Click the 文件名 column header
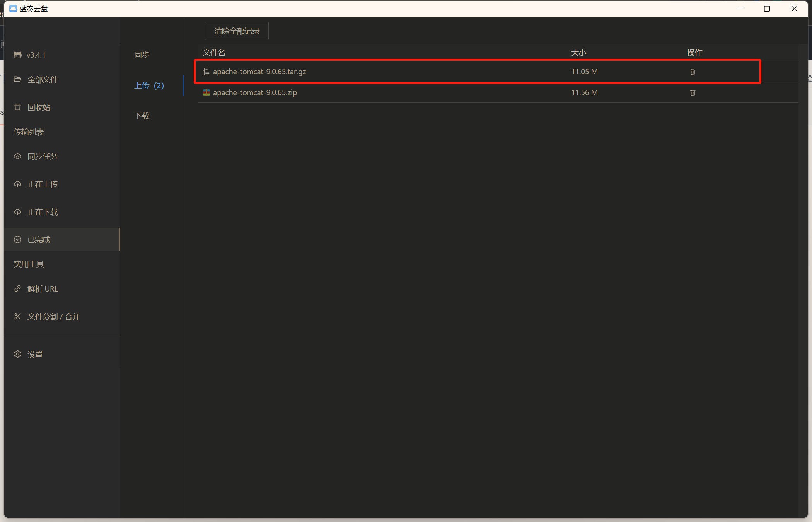Viewport: 812px width, 522px height. [x=214, y=52]
